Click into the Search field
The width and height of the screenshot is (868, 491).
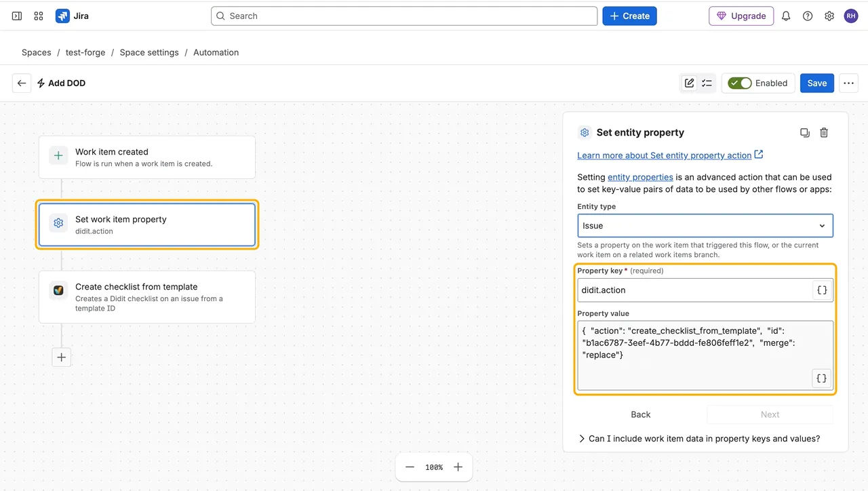(404, 16)
